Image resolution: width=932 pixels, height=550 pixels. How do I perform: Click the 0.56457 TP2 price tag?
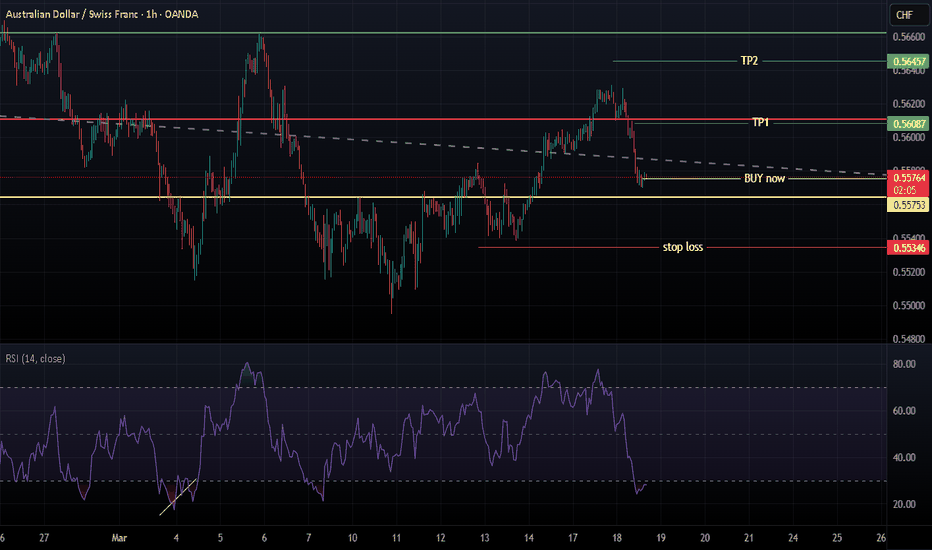click(909, 61)
